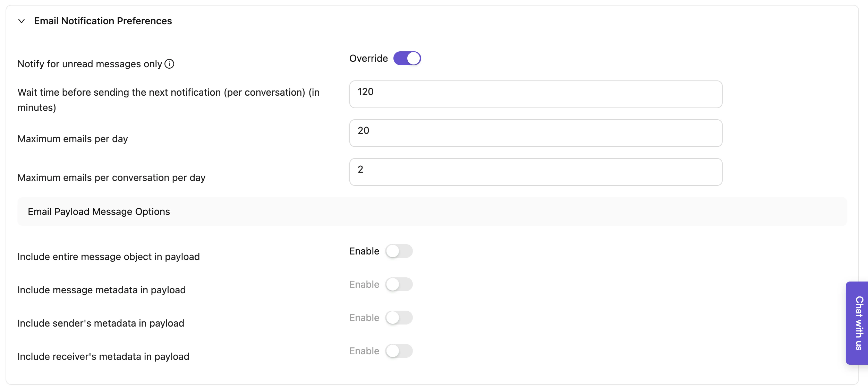Click Maximum emails per conversation per day label
This screenshot has width=868, height=389.
click(111, 178)
